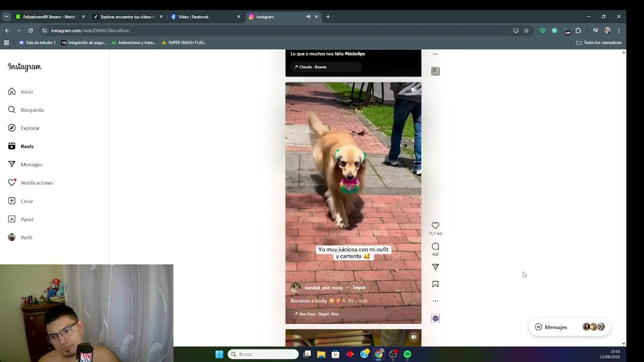Open Reels from the sidebar
The width and height of the screenshot is (644, 362).
[x=21, y=146]
